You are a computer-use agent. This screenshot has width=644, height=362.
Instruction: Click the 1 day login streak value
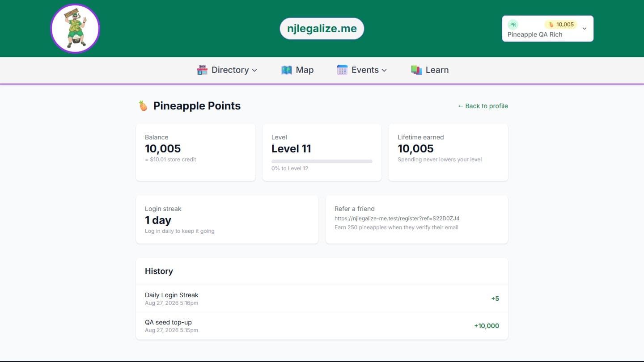pos(158,220)
